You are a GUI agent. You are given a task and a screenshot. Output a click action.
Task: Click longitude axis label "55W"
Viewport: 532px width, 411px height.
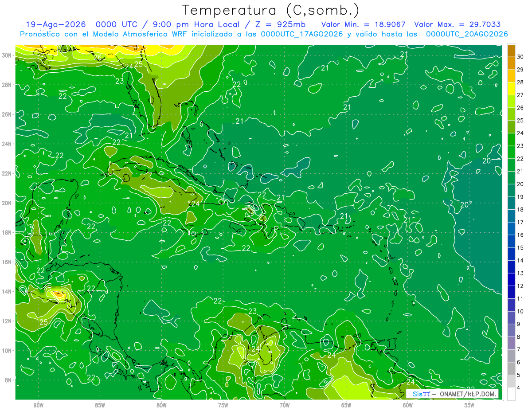pyautogui.click(x=469, y=405)
